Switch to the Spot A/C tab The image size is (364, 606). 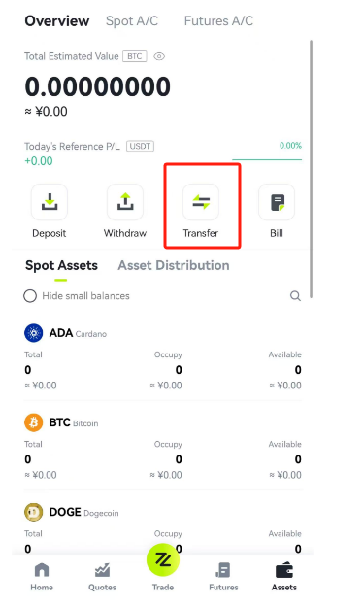[132, 20]
